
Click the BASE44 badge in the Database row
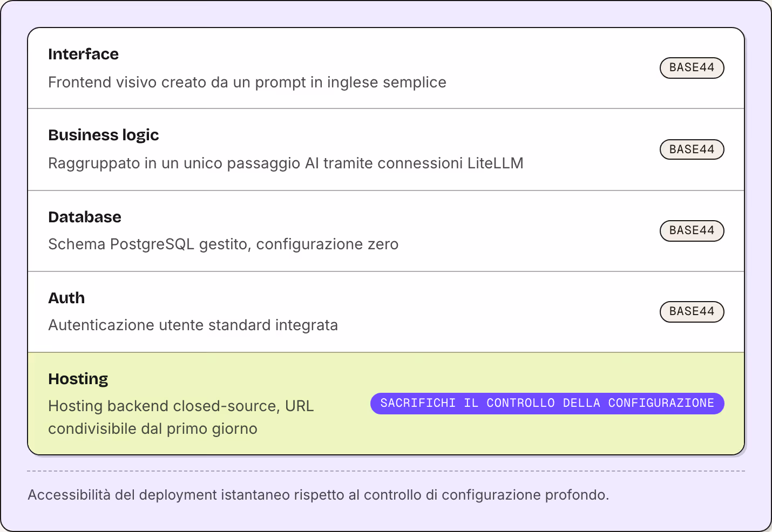point(692,230)
